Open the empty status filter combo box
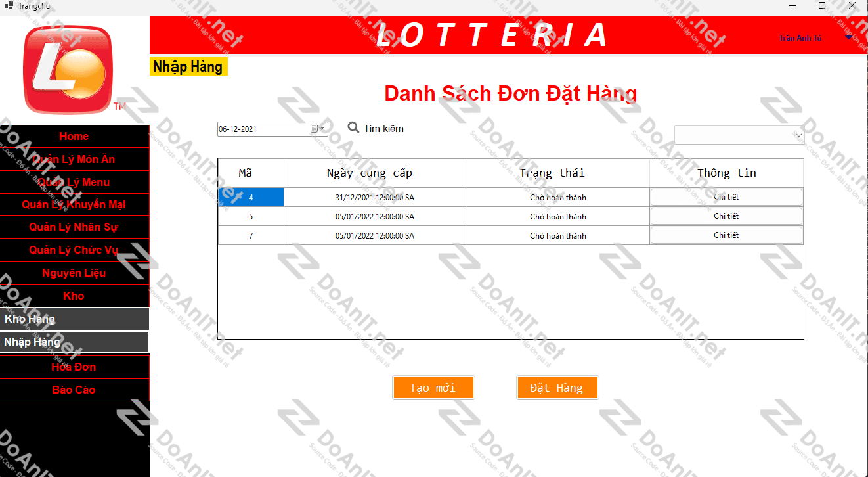The height and width of the screenshot is (477, 868). click(x=739, y=135)
